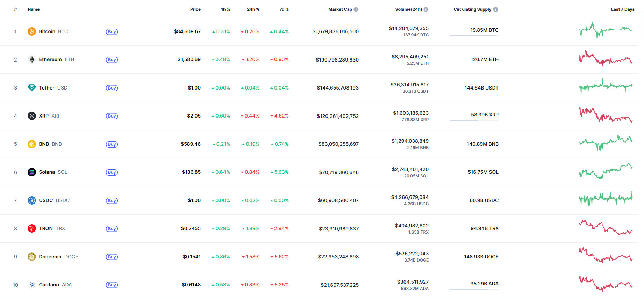The width and height of the screenshot is (644, 299).
Task: Click the Volume(24h) info icon
Action: 426,9
